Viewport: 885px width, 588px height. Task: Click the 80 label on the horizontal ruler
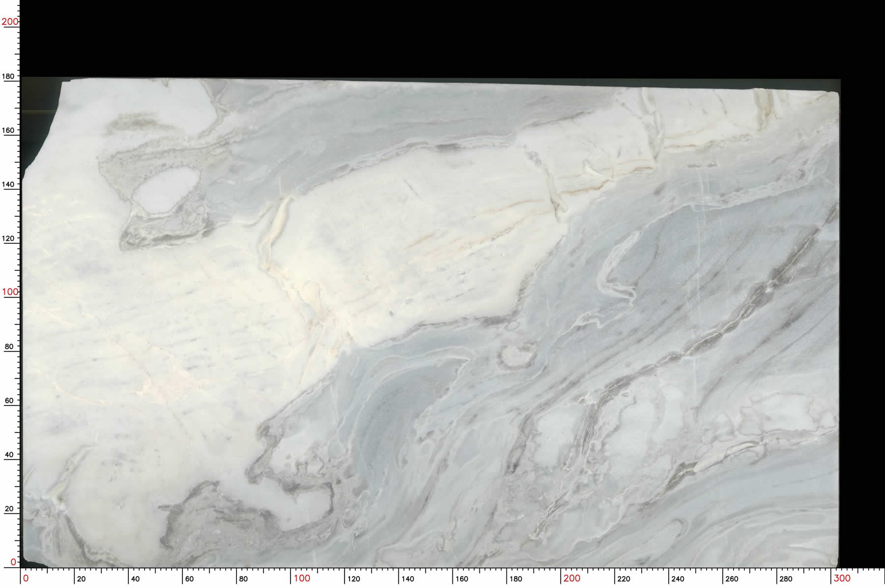click(243, 579)
